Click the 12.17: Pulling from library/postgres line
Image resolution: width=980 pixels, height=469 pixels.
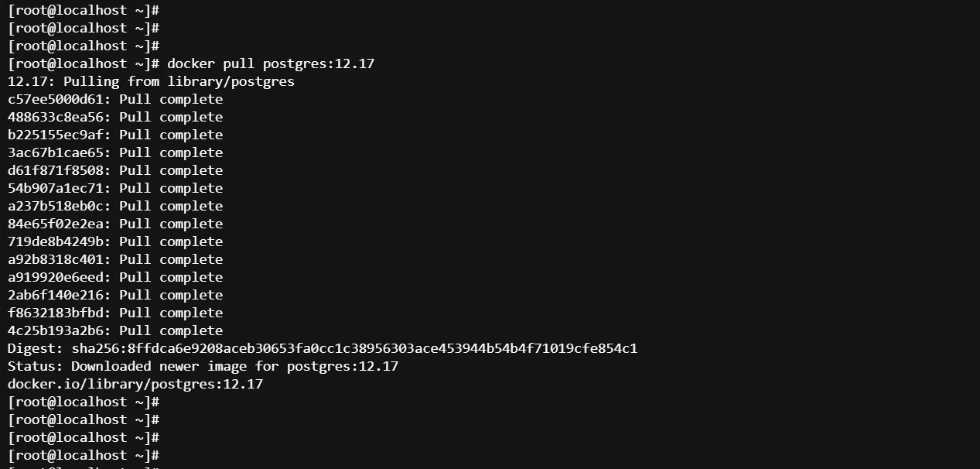pyautogui.click(x=151, y=81)
